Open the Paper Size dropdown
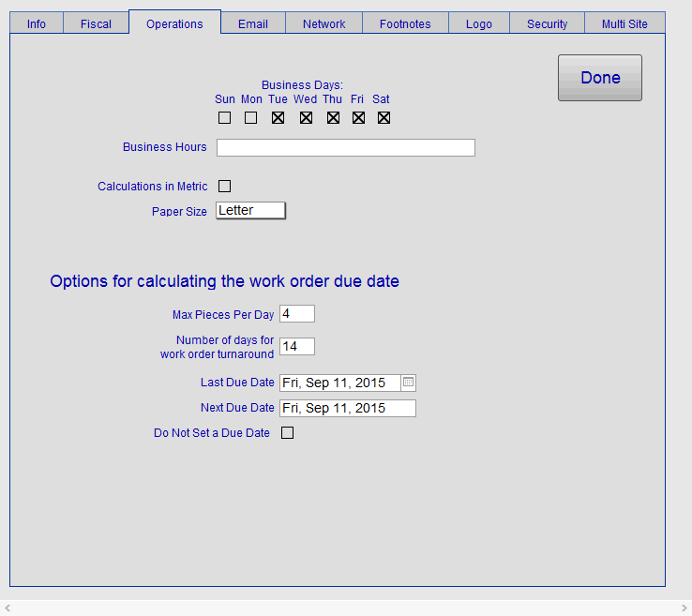This screenshot has height=616, width=692. pos(250,211)
